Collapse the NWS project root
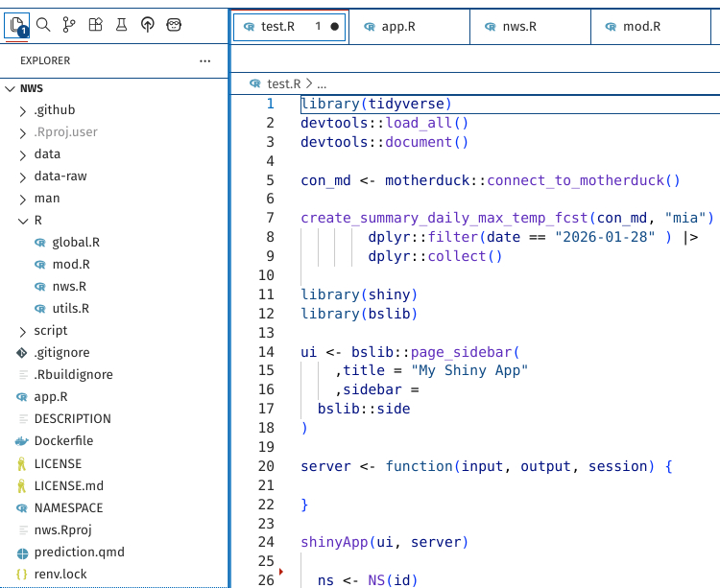The height and width of the screenshot is (588, 720). (x=11, y=88)
